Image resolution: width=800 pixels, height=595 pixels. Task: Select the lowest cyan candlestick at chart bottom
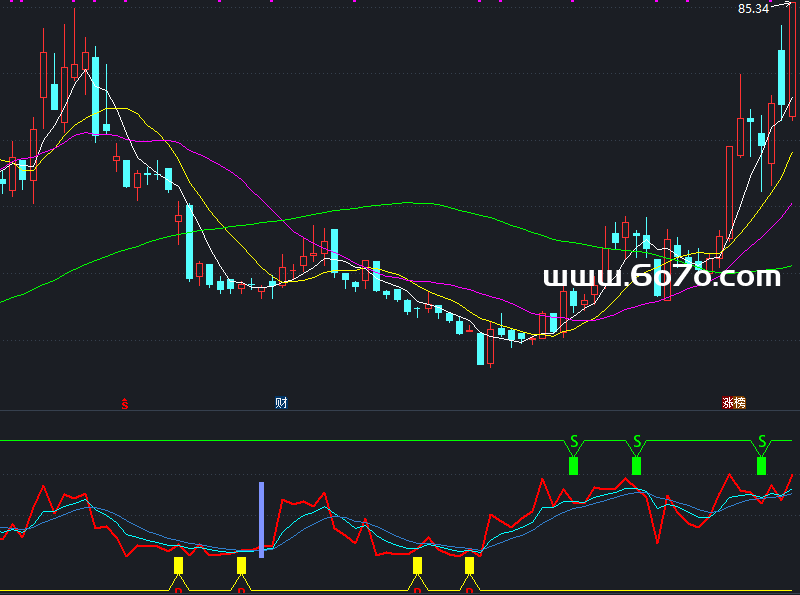tap(481, 348)
